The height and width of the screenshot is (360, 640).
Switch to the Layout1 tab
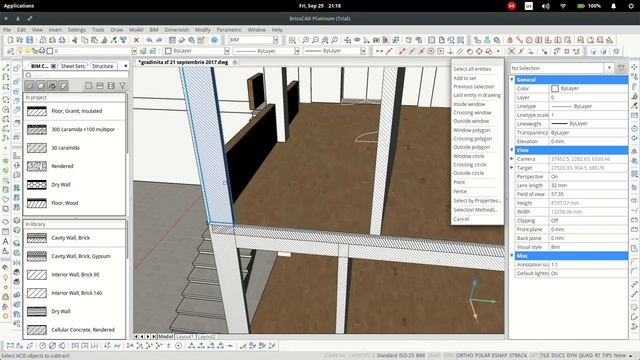(x=184, y=337)
